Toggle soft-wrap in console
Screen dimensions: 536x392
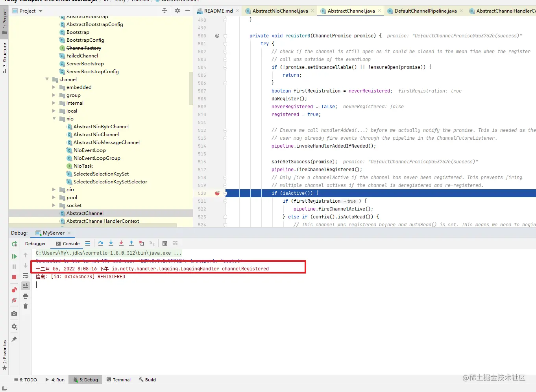click(x=26, y=276)
